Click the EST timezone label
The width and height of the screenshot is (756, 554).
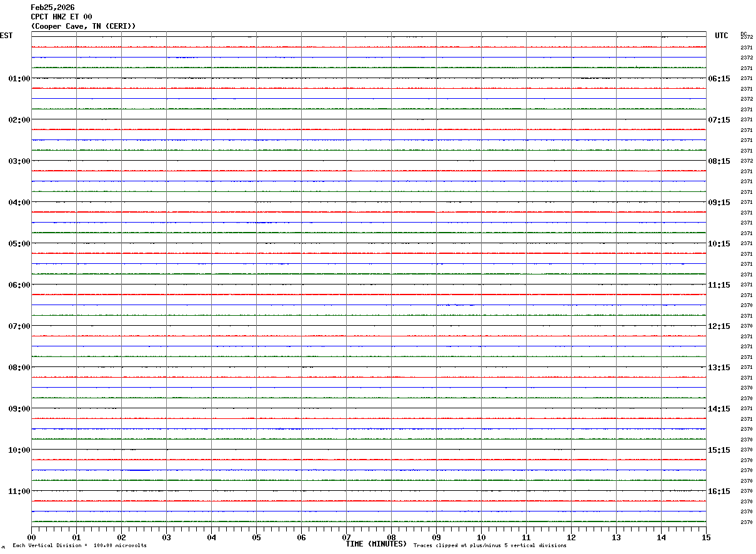pyautogui.click(x=6, y=36)
